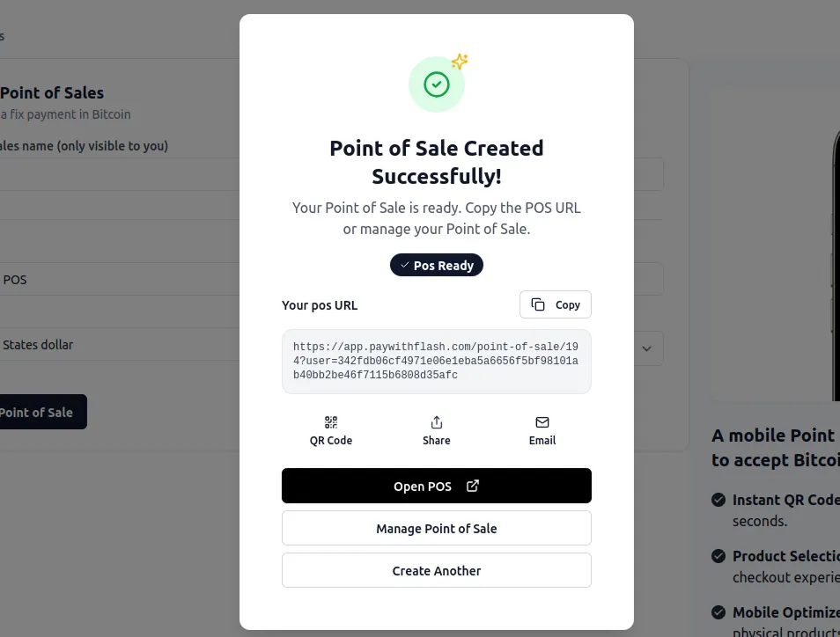840x637 pixels.
Task: Click the QR Code icon
Action: click(x=331, y=422)
